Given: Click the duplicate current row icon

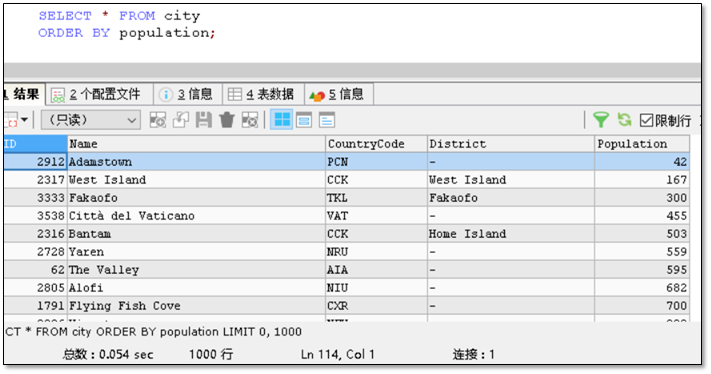Looking at the screenshot, I should click(181, 120).
